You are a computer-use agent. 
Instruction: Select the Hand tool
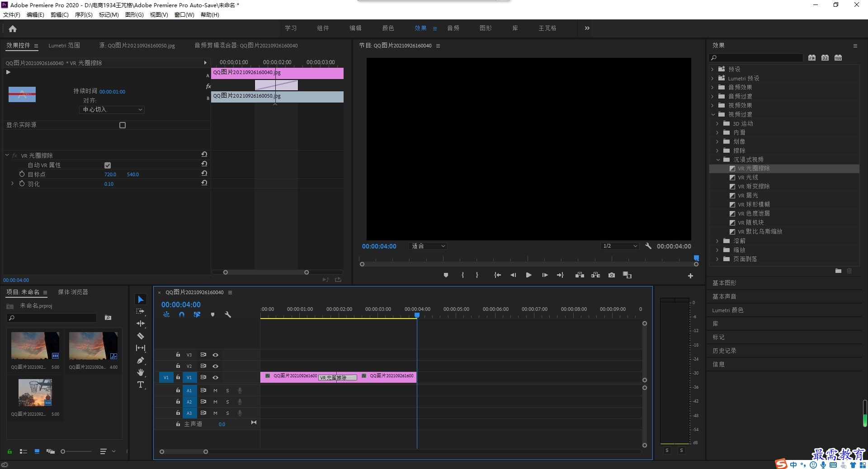coord(141,372)
